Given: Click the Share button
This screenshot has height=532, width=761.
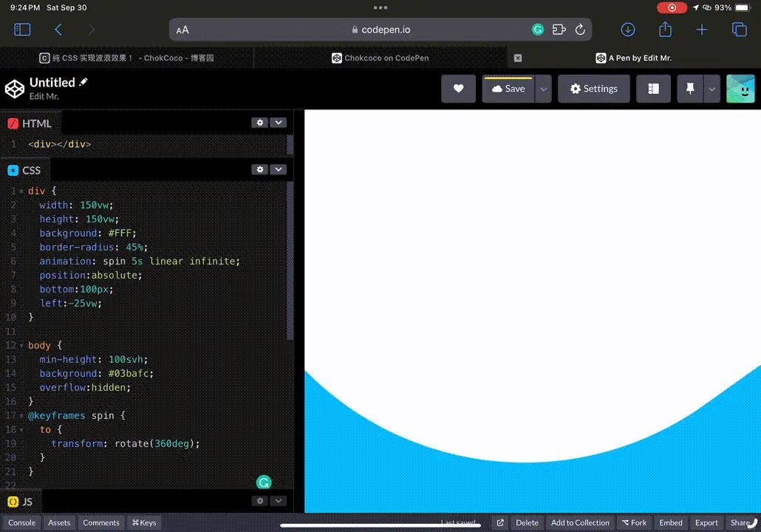Looking at the screenshot, I should [742, 523].
